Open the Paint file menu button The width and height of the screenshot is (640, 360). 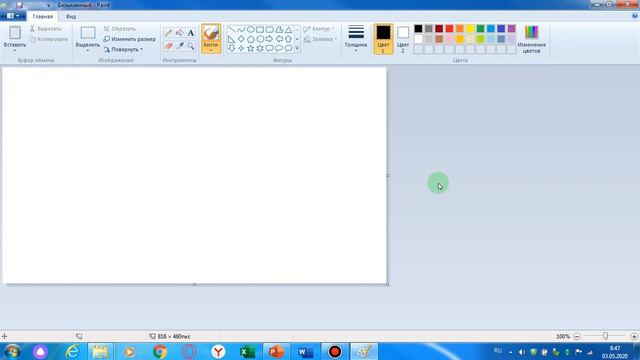(13, 16)
